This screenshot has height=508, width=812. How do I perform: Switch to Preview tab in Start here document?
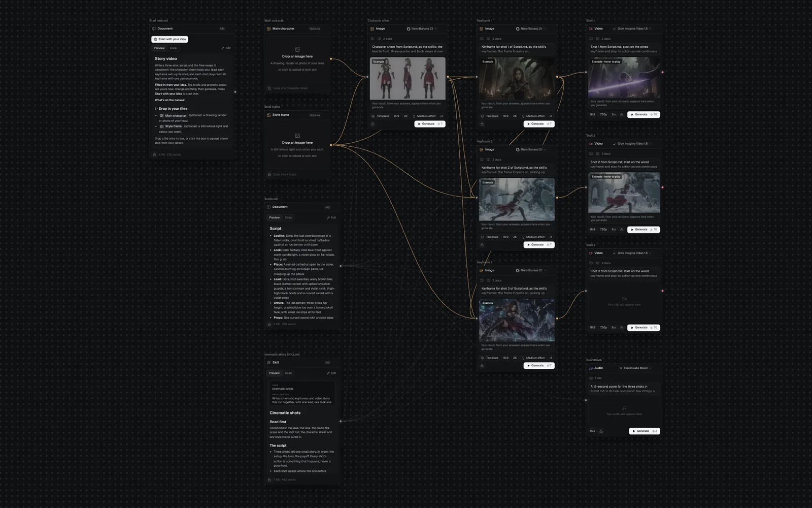(159, 48)
